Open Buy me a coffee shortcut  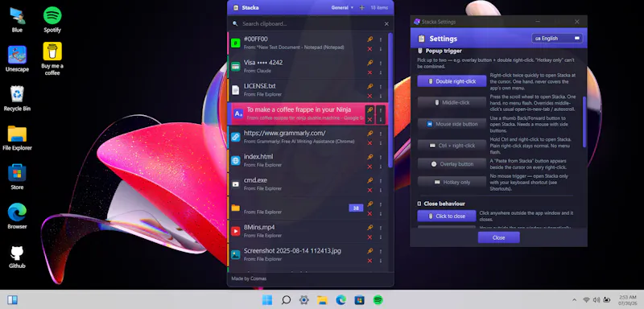coord(52,59)
